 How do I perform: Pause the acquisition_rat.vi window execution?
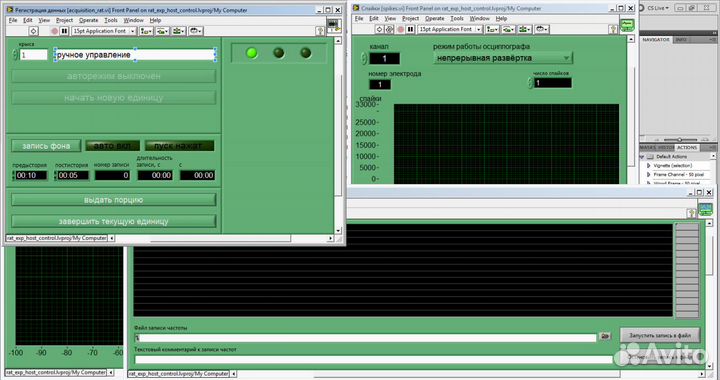[x=65, y=31]
